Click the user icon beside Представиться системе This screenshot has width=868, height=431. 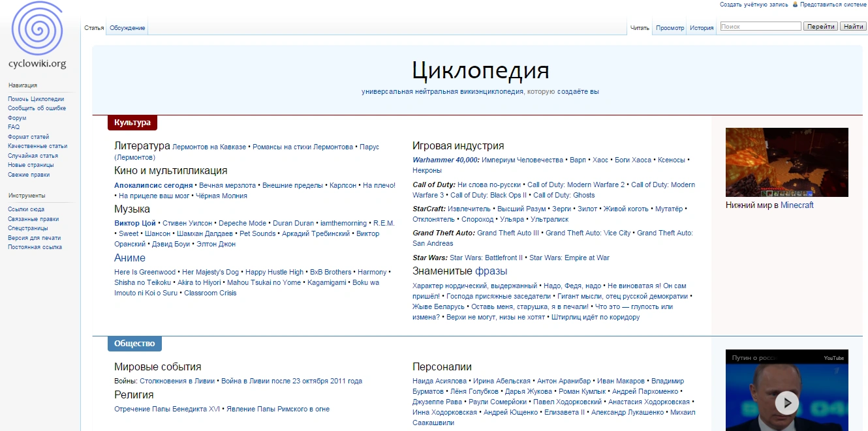[x=795, y=4]
